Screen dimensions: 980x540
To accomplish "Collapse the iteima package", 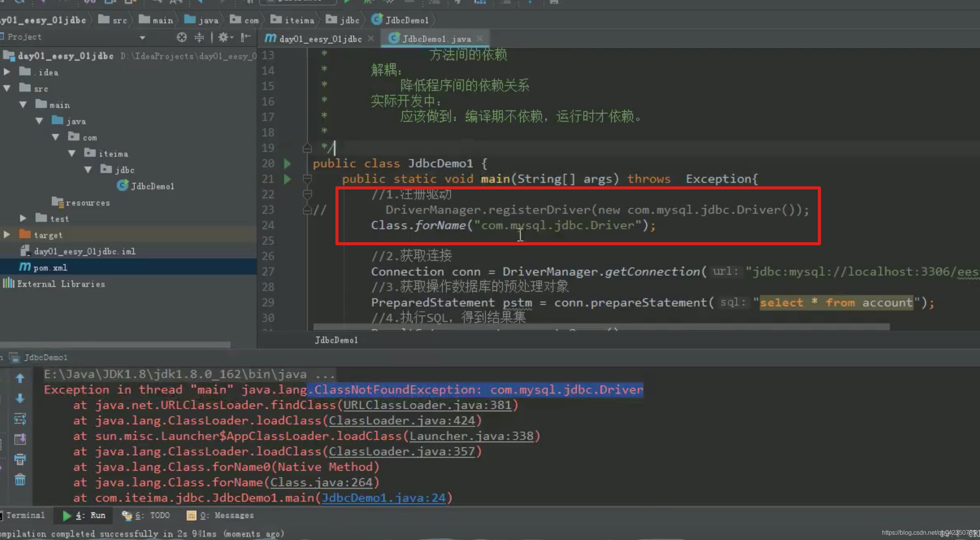I will [x=72, y=153].
